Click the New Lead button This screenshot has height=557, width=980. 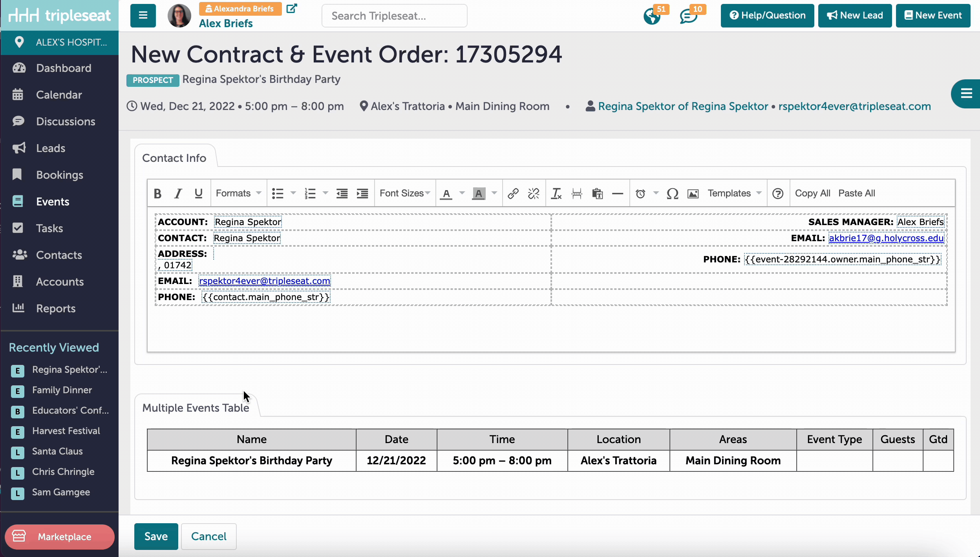tap(855, 16)
